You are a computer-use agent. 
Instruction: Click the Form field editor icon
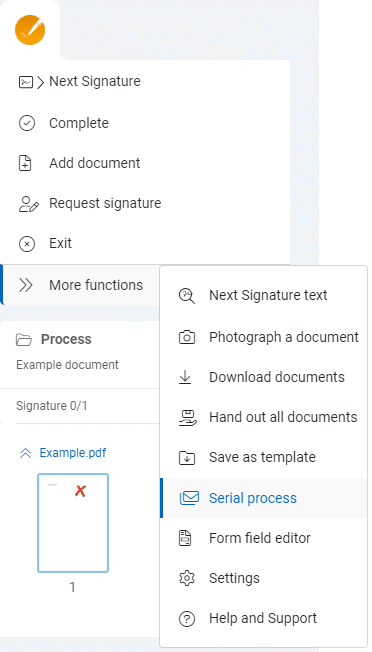coord(185,538)
